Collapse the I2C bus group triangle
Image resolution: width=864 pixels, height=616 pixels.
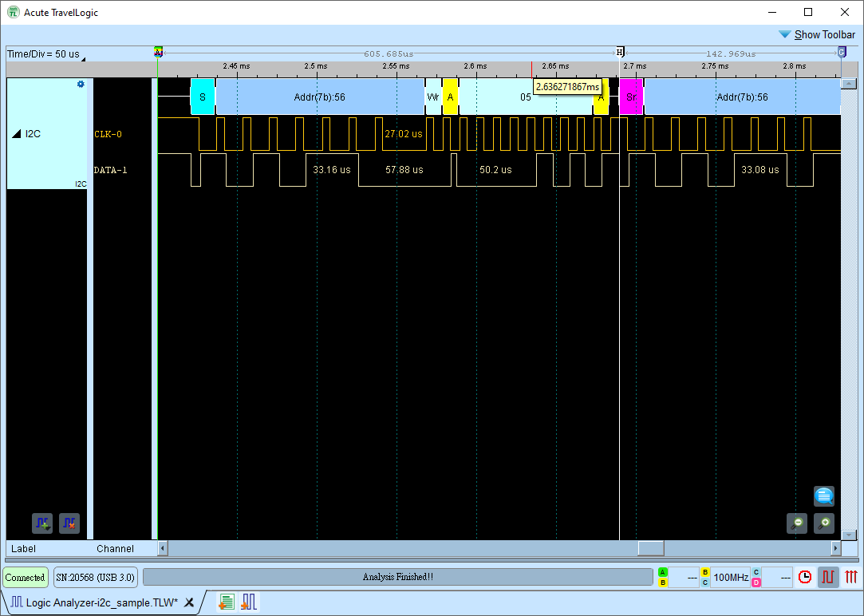17,133
